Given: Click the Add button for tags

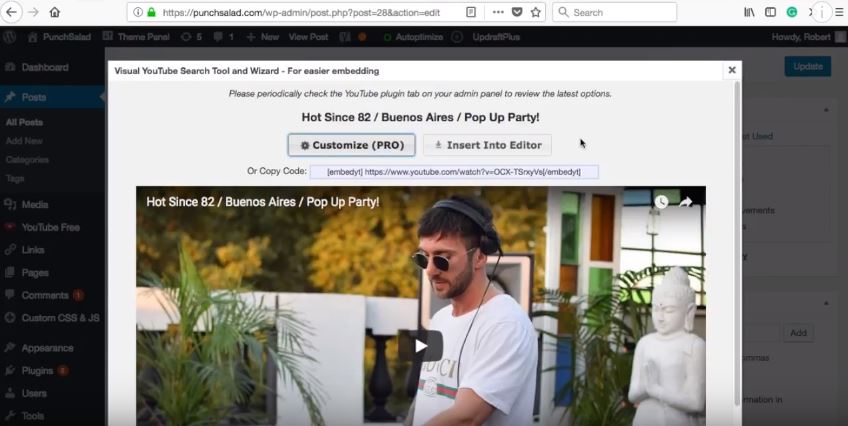Looking at the screenshot, I should pyautogui.click(x=798, y=333).
